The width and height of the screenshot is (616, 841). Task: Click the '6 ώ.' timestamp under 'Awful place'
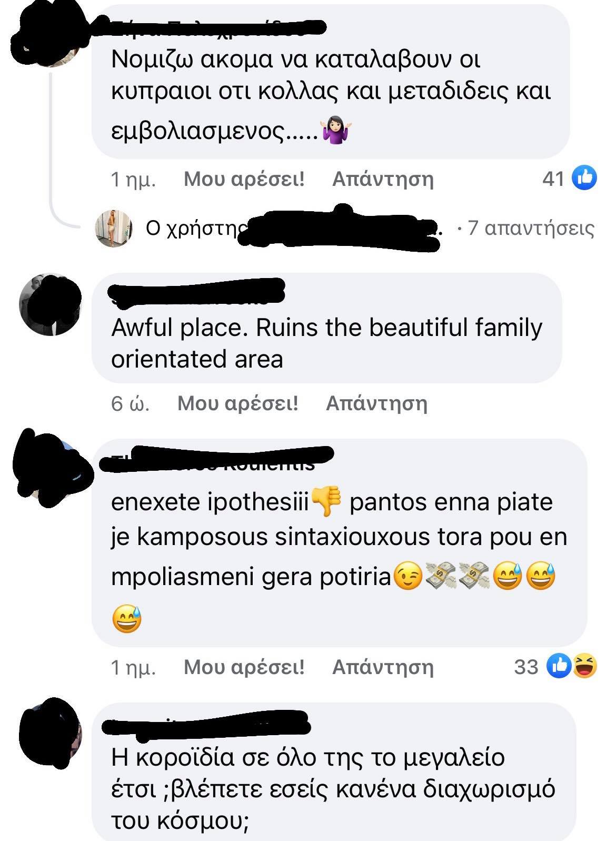pos(130,403)
